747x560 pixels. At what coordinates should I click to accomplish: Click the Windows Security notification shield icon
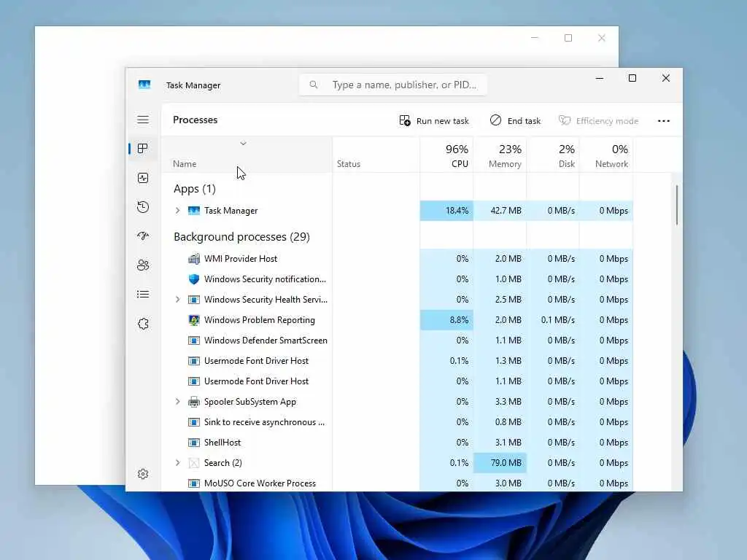[194, 279]
